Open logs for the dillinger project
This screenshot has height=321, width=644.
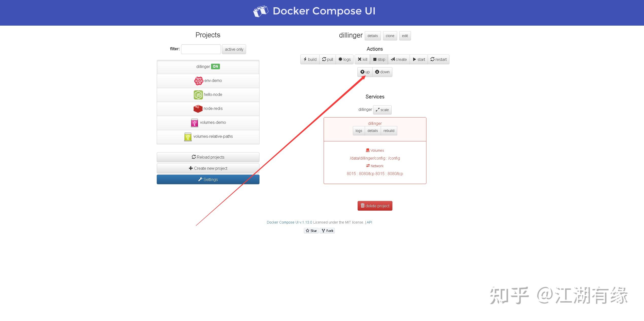pyautogui.click(x=344, y=59)
